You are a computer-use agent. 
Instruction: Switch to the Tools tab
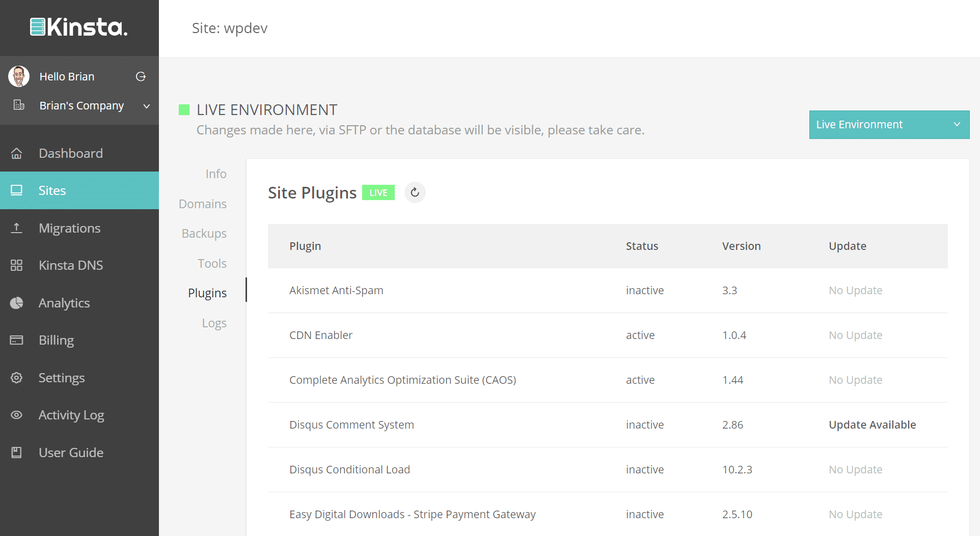click(x=212, y=263)
